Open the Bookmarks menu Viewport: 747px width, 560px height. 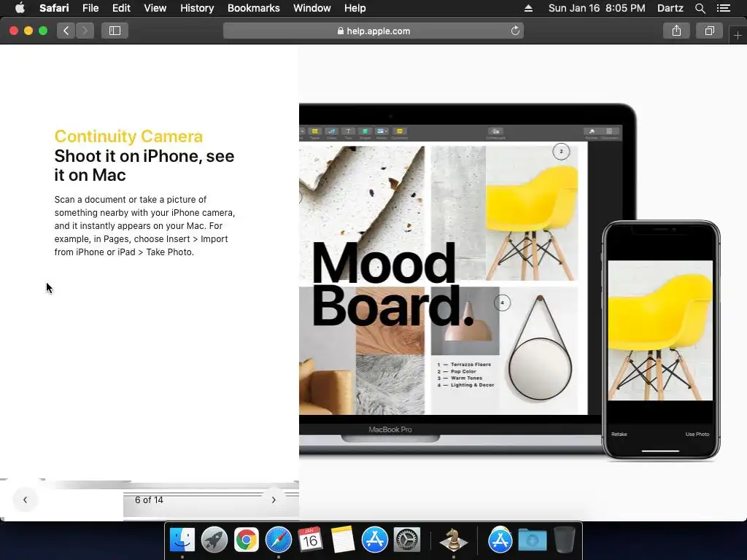(x=253, y=8)
